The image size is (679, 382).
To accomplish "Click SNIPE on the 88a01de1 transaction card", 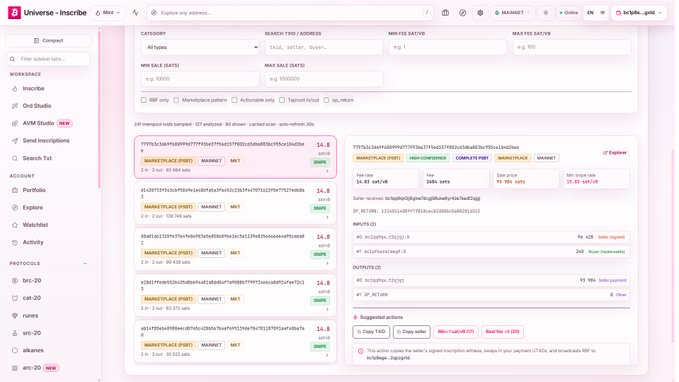I will pos(320,254).
